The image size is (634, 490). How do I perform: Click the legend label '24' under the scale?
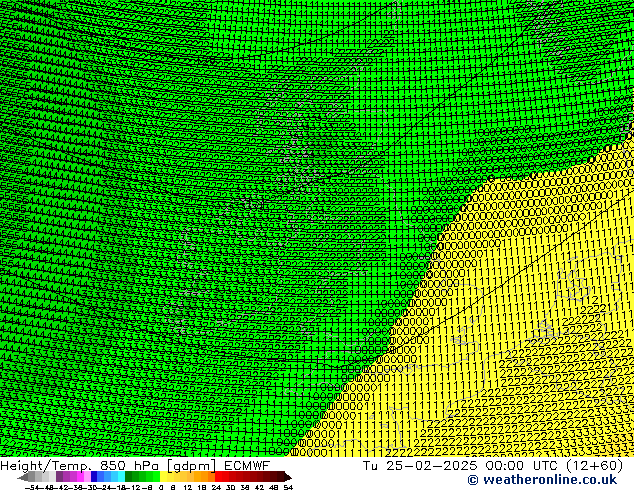[216, 487]
